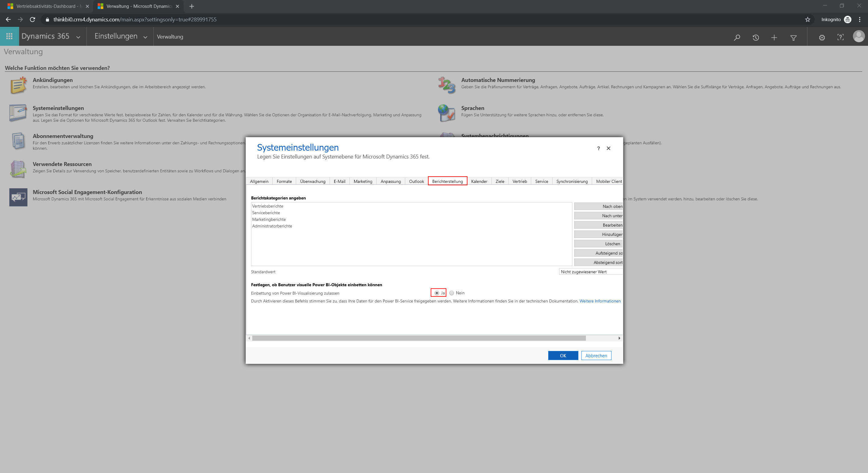Switch to the Berichterstellung tab
Screen dimensions: 868x473
(x=448, y=181)
